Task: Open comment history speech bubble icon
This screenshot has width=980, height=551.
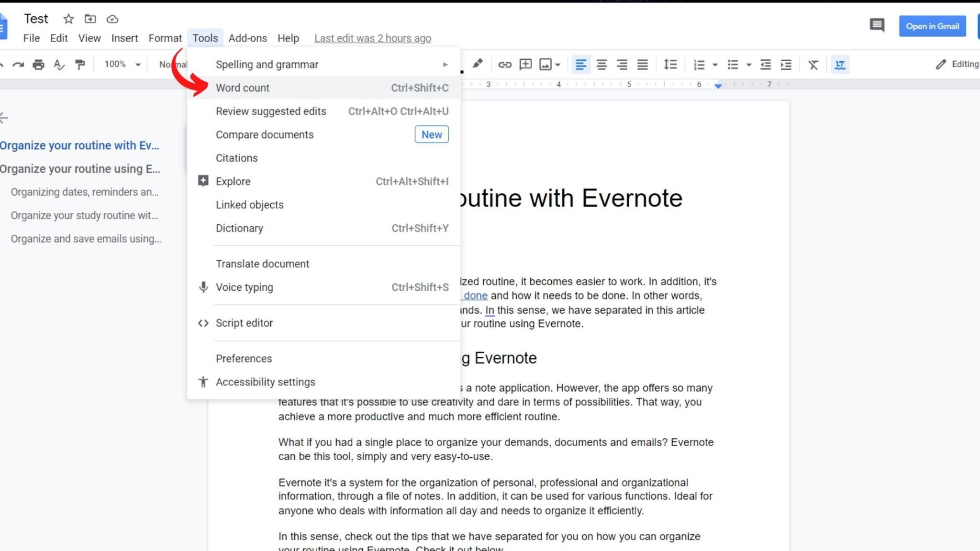Action: [x=877, y=25]
